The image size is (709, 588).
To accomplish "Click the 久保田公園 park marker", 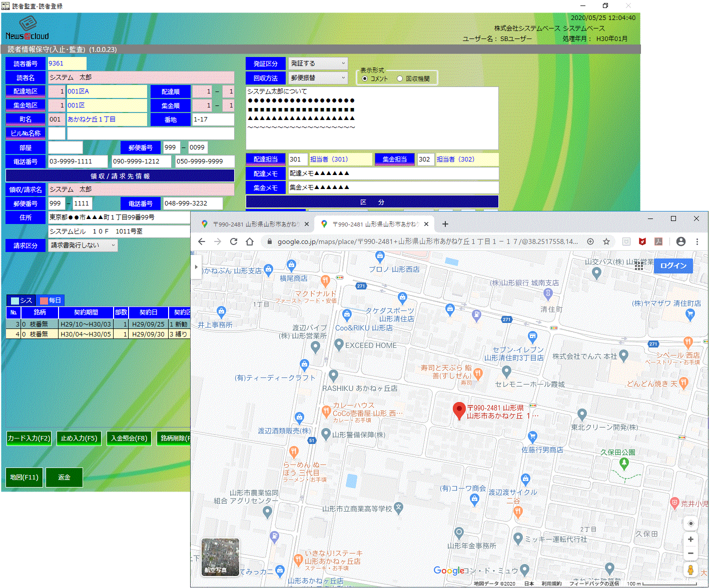I will point(624,463).
